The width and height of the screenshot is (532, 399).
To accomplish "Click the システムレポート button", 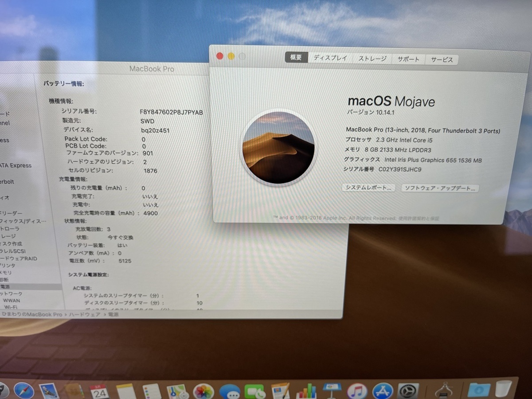I will coord(368,188).
